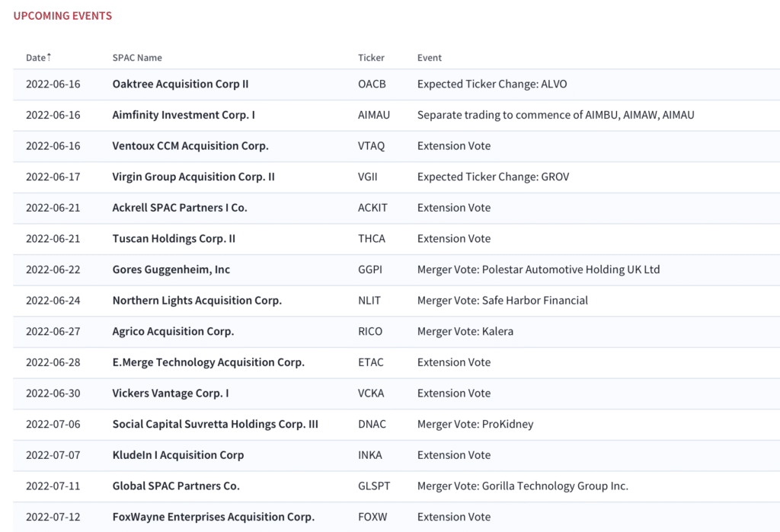Open Global SPAC Partners Co. entry
Screen dimensions: 780x532
pos(176,486)
